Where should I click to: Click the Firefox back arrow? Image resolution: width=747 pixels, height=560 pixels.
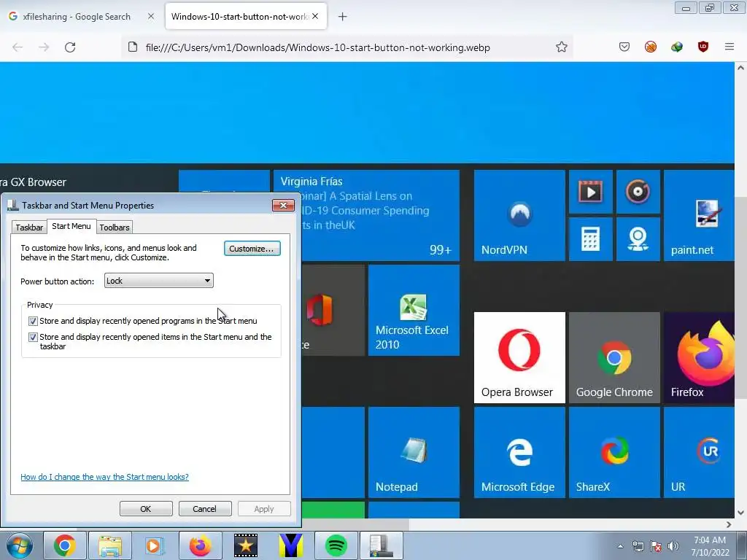[18, 47]
